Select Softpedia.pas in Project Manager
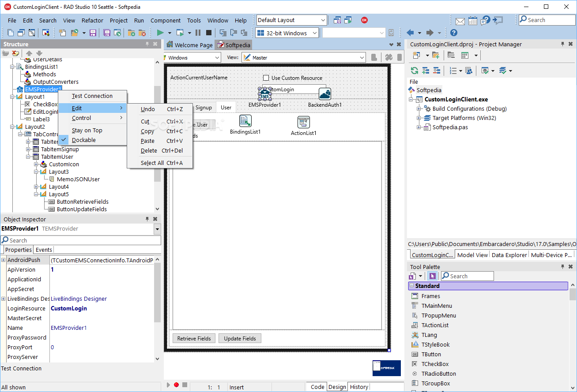577x392 pixels. pos(450,127)
